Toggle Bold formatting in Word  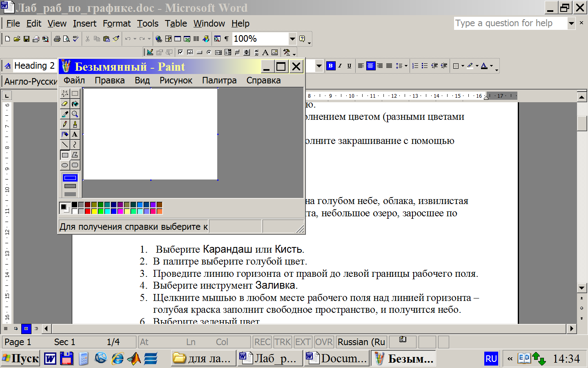(x=331, y=66)
